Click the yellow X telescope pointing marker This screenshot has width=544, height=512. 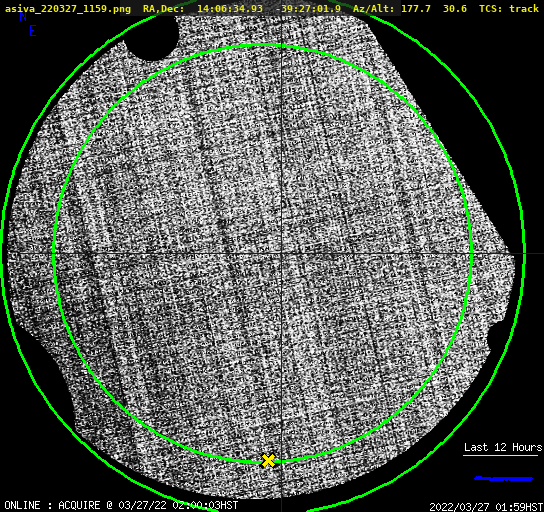click(x=268, y=460)
